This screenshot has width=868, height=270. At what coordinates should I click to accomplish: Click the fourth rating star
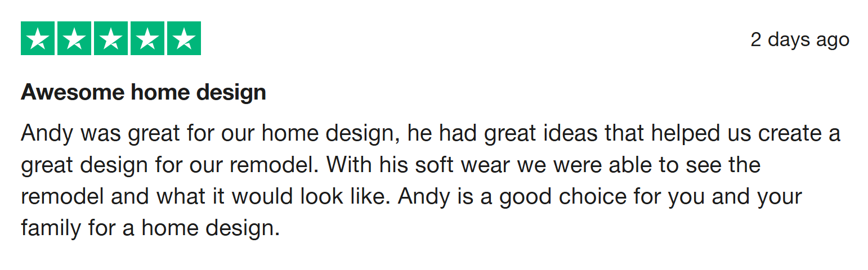click(x=147, y=38)
